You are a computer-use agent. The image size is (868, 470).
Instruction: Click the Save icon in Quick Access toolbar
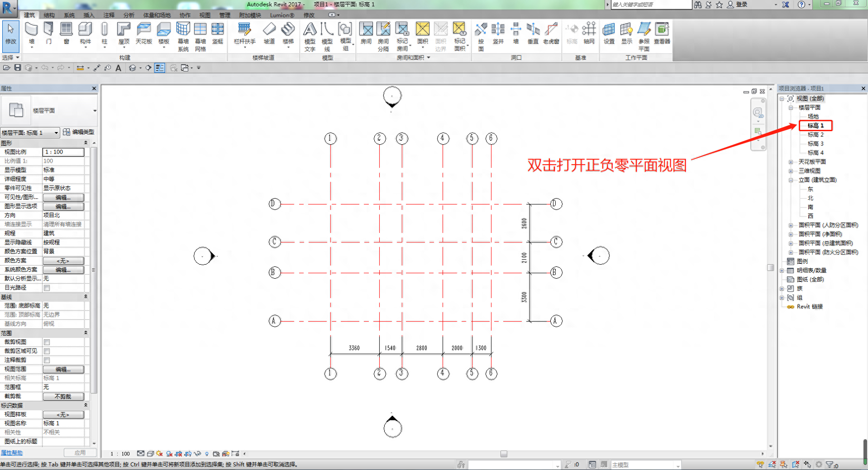click(17, 68)
